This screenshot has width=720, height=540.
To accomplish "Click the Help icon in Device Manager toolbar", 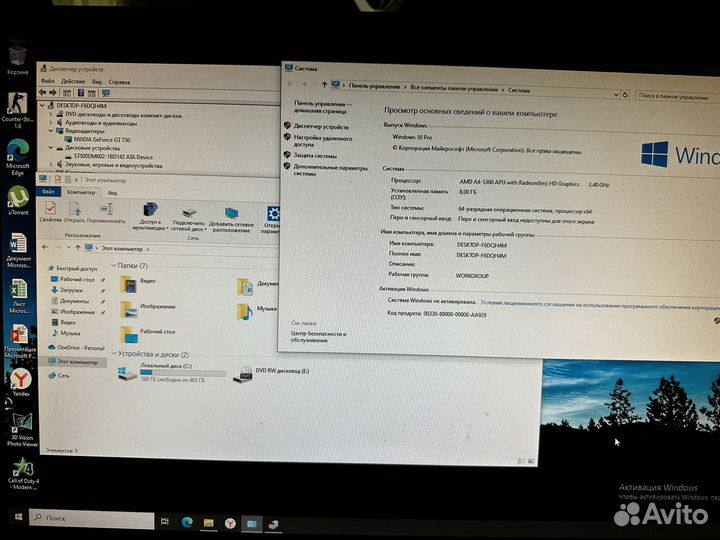I will 81,93.
